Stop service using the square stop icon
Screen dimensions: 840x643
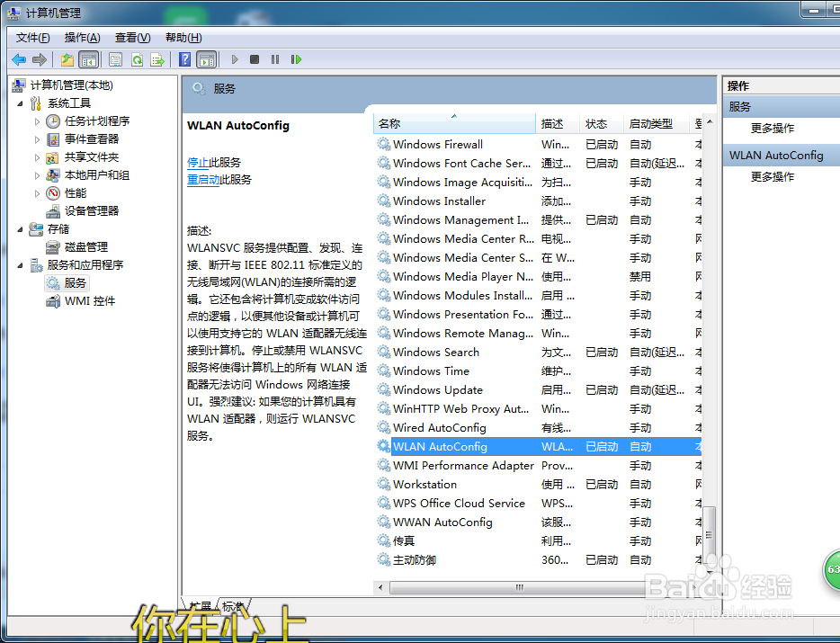(255, 59)
